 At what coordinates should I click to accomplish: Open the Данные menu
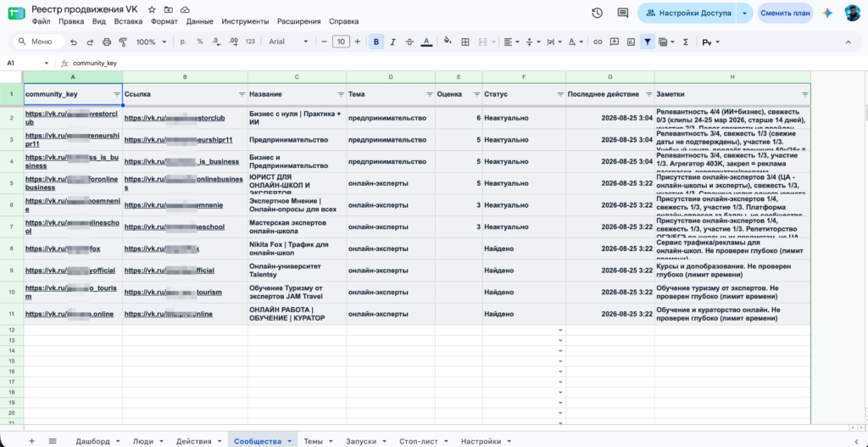tap(200, 21)
